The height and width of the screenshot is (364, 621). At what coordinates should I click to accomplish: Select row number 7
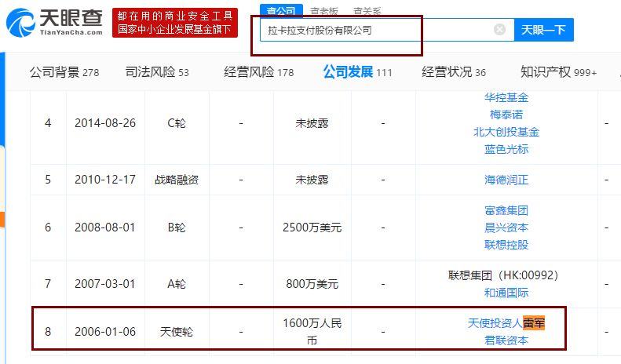[x=48, y=284]
